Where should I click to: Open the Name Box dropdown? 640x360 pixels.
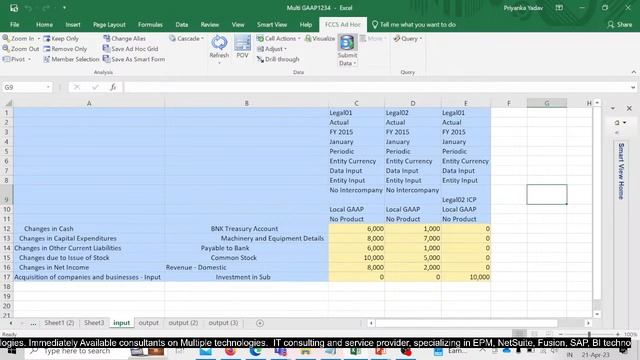[48, 87]
